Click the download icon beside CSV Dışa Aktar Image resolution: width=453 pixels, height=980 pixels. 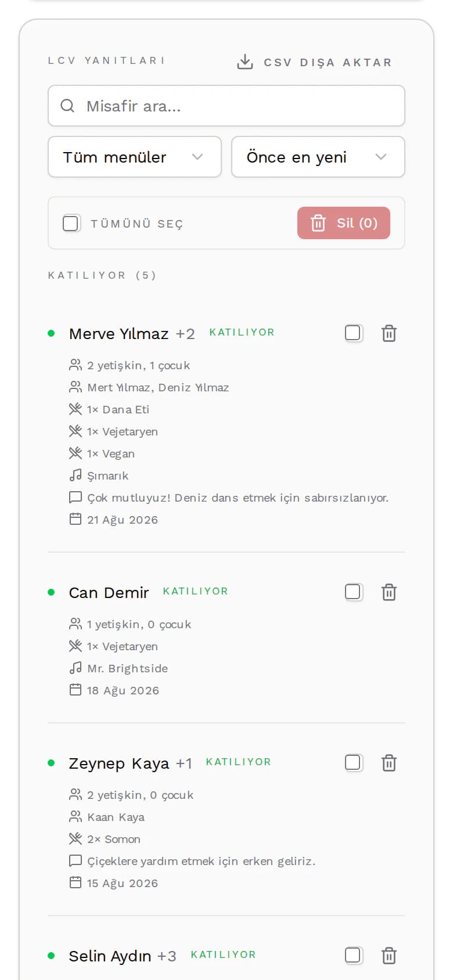coord(245,62)
